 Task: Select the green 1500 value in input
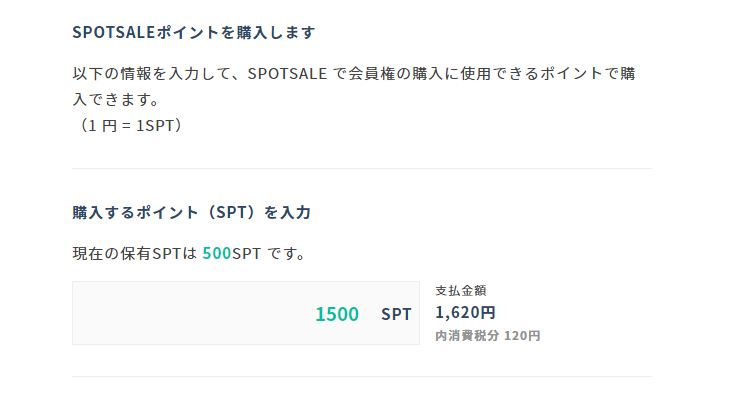[337, 314]
